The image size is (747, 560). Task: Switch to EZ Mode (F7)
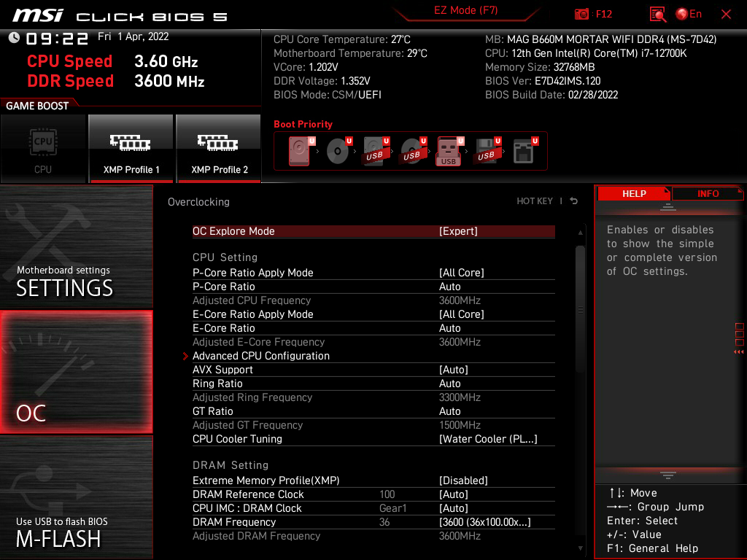[x=465, y=10]
